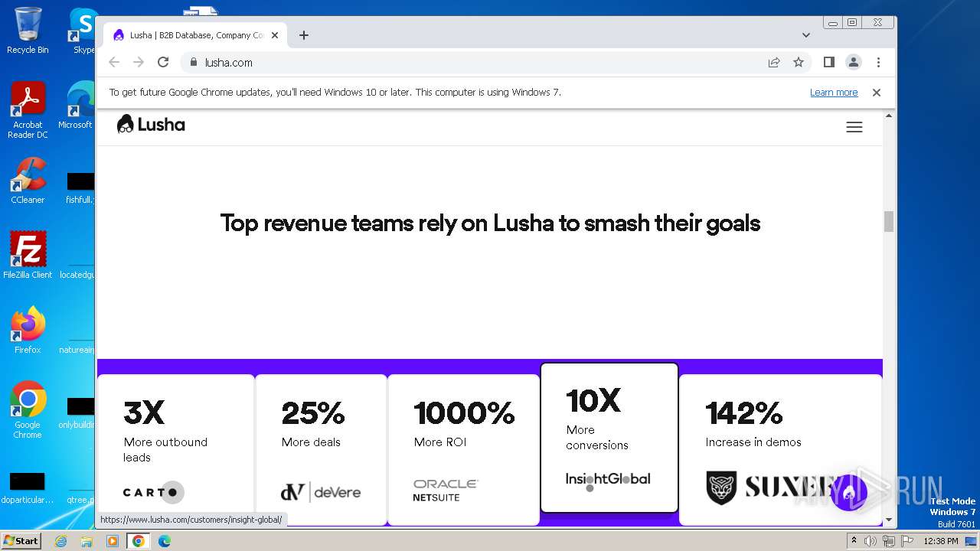980x551 pixels.
Task: Select the Lusha B2B Database tab
Action: (195, 35)
